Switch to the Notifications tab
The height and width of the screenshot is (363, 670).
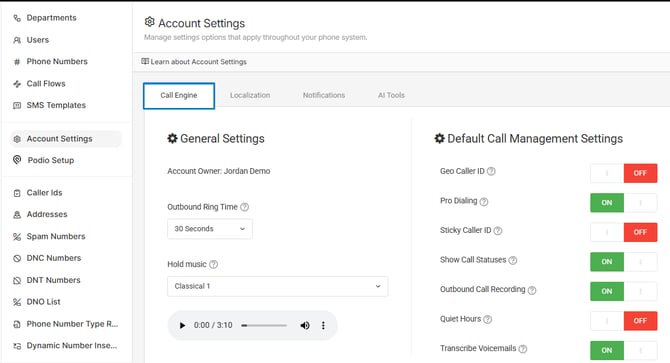(x=324, y=95)
